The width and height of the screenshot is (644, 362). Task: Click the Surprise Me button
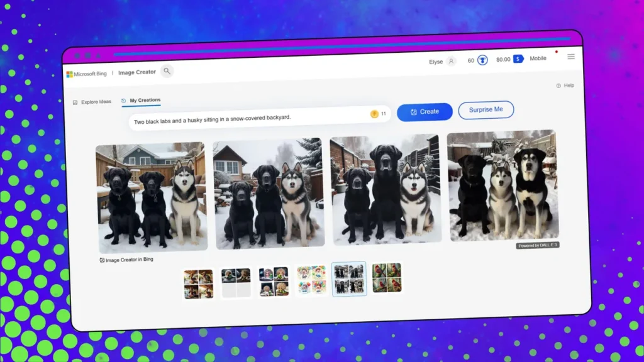[486, 109]
